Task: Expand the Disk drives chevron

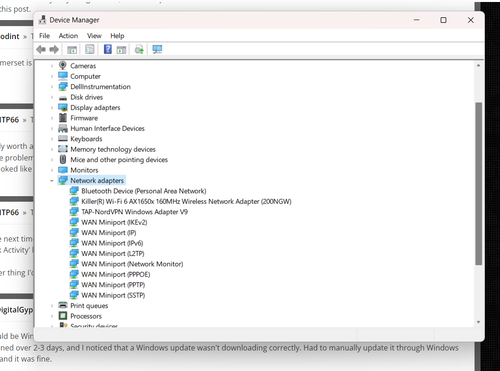Action: coord(52,97)
